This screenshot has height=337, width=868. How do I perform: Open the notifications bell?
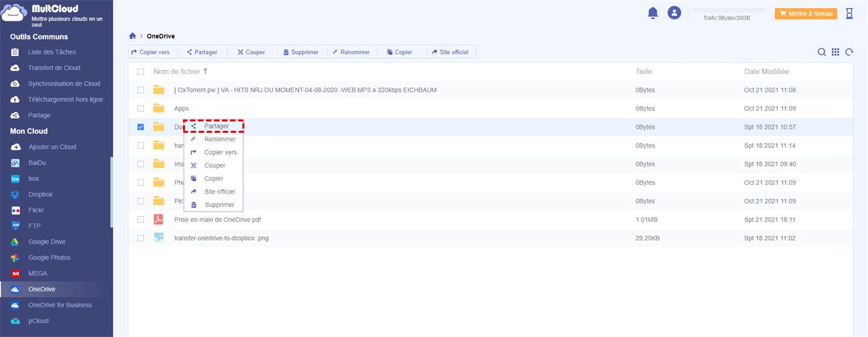(653, 13)
